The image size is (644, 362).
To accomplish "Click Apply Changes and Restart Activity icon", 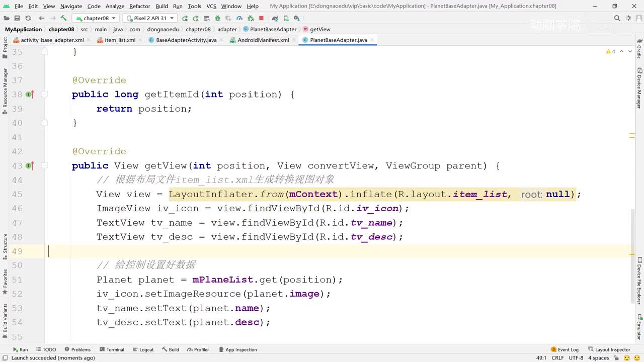I will coord(196,18).
